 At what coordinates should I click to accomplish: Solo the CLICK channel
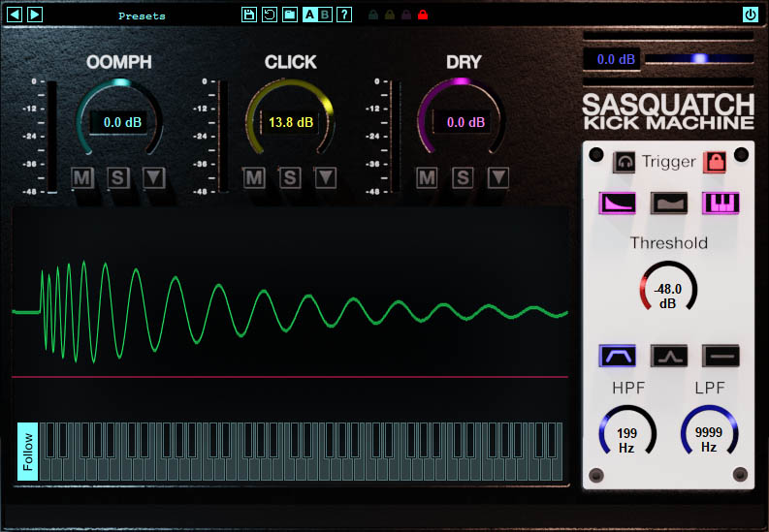point(290,177)
